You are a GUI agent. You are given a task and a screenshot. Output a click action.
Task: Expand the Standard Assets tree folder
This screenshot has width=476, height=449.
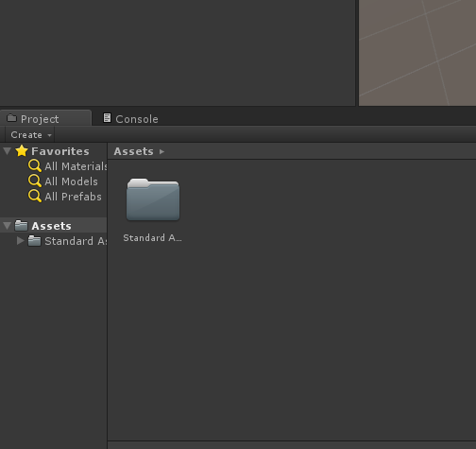[21, 241]
